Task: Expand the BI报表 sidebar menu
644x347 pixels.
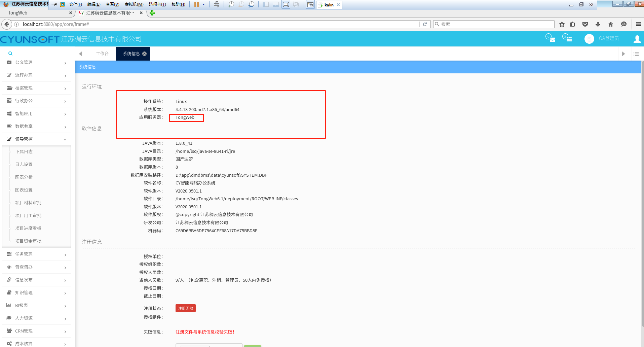Action: [36, 306]
